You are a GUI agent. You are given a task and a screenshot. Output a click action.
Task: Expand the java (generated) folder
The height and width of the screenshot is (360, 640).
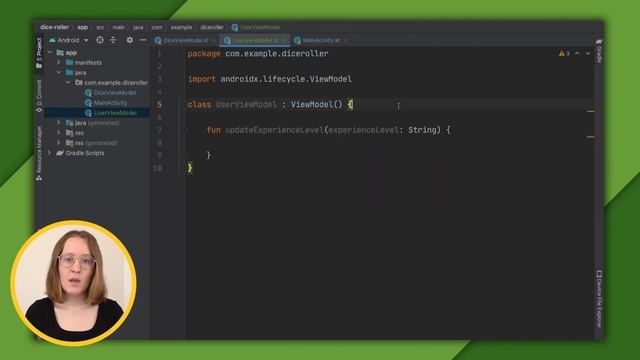tap(58, 122)
